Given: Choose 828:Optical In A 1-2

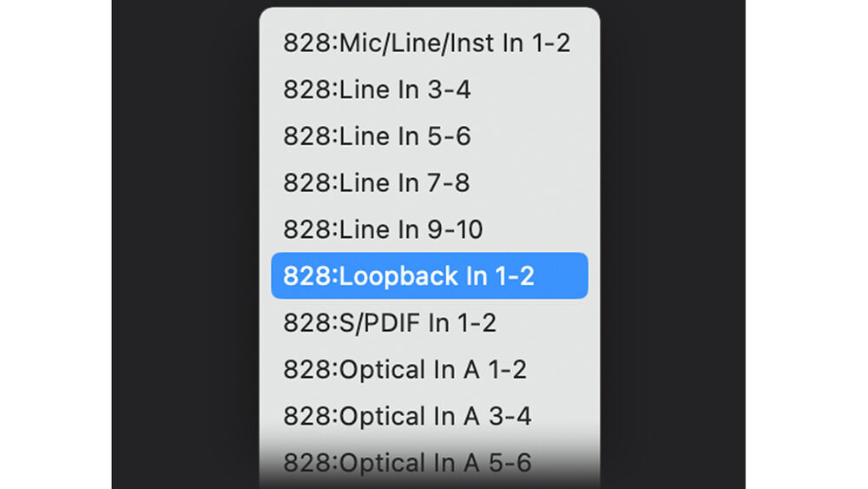Looking at the screenshot, I should pos(404,370).
